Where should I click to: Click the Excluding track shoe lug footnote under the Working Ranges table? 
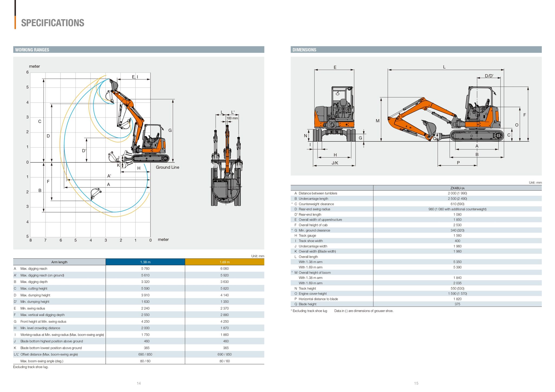click(31, 367)
